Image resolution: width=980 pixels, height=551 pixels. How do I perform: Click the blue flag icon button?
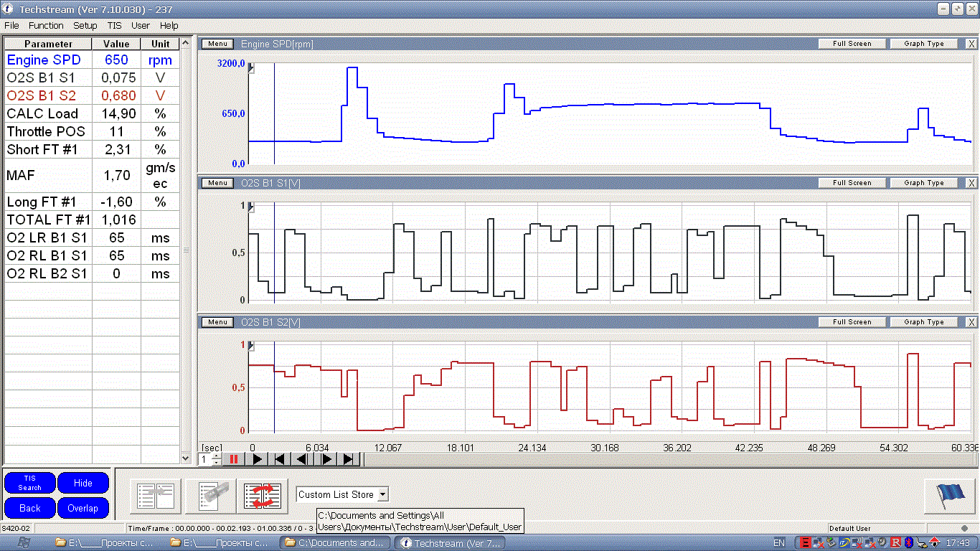(949, 496)
